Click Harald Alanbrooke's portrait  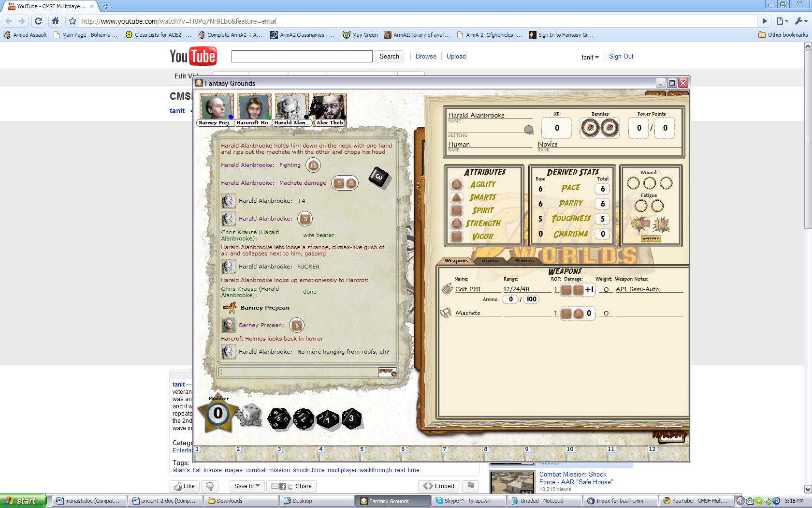[x=292, y=107]
